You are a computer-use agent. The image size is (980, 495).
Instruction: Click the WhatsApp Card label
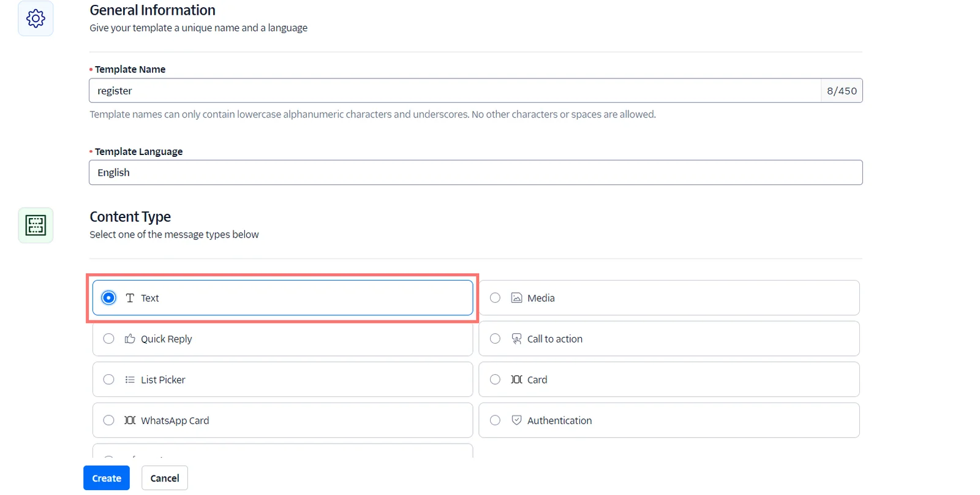coord(175,420)
